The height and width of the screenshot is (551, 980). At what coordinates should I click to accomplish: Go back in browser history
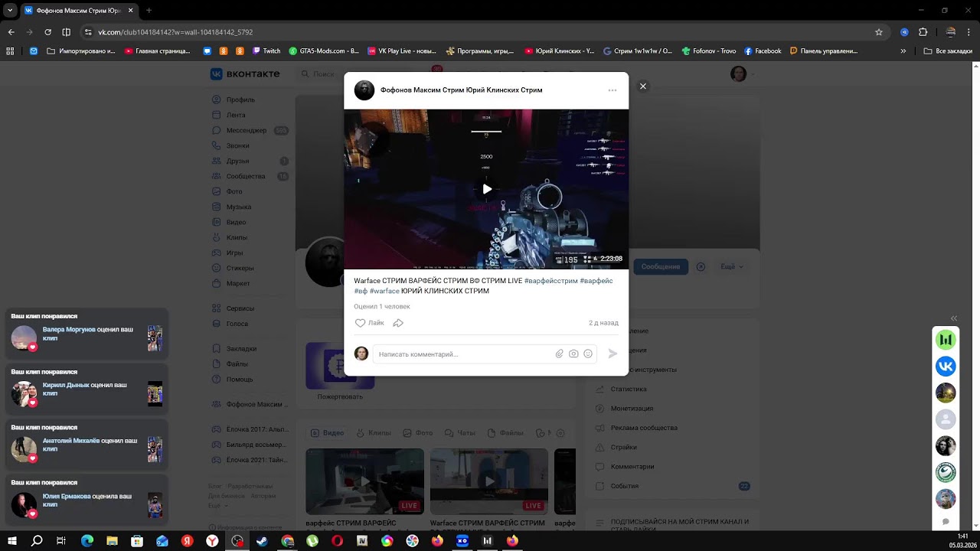click(x=11, y=32)
